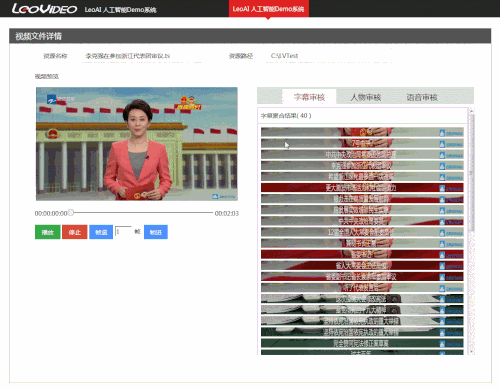The width and height of the screenshot is (500, 390).
Task: Click the blue icon on the '中共中央政治局' subtitle row
Action: (442, 155)
